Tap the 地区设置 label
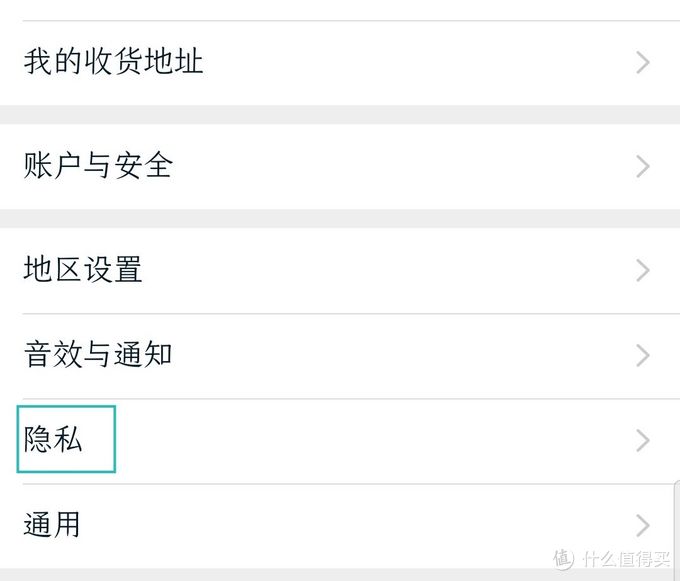This screenshot has width=680, height=581. (83, 270)
